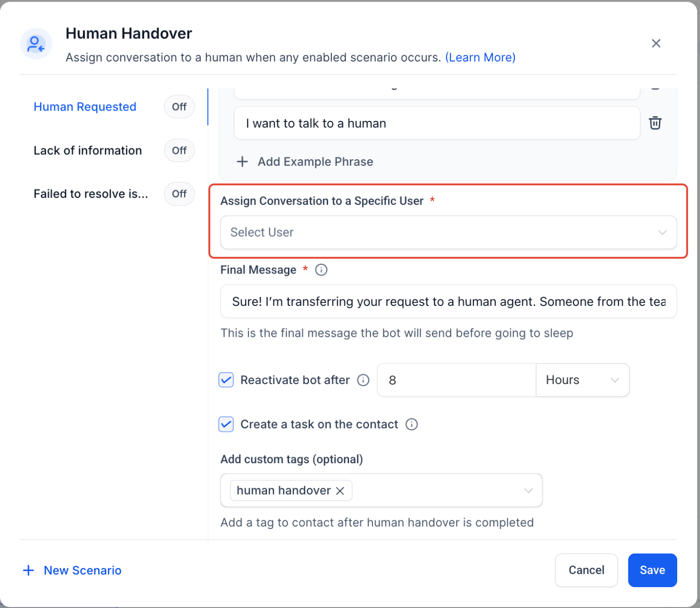The image size is (700, 608).
Task: Save the handover settings
Action: point(652,570)
